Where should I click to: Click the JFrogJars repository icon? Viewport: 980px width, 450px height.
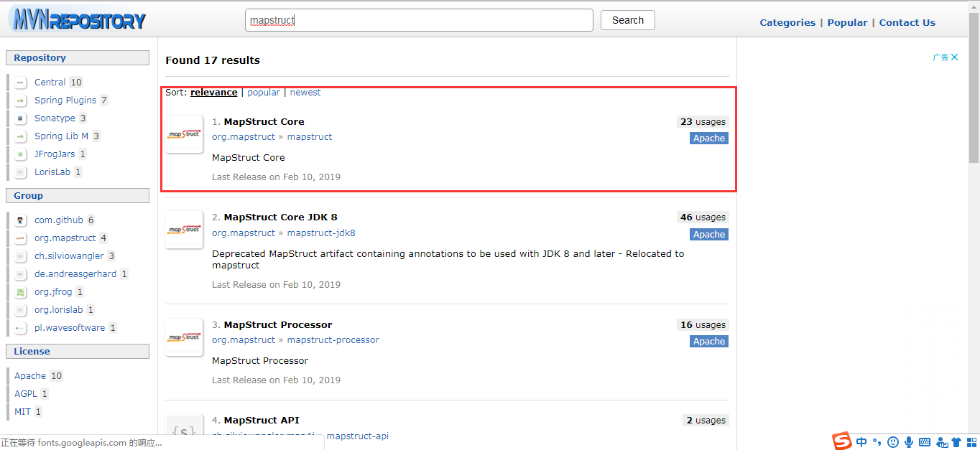21,154
